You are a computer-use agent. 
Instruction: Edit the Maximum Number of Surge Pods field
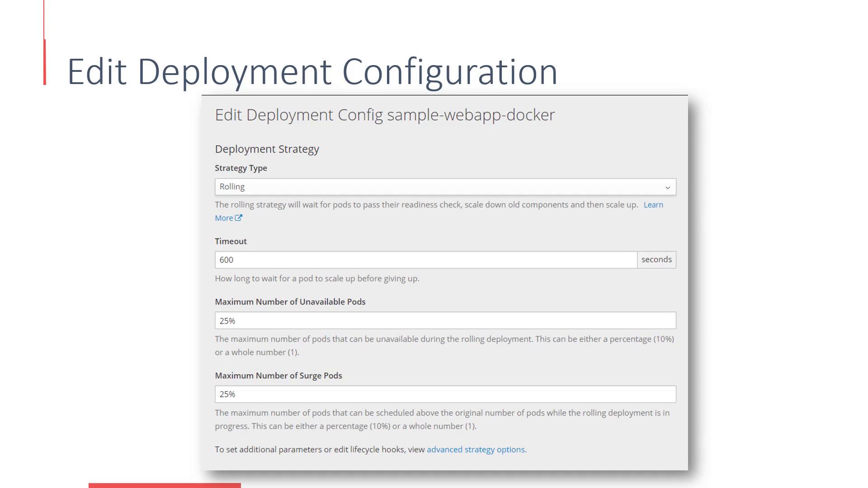[445, 394]
